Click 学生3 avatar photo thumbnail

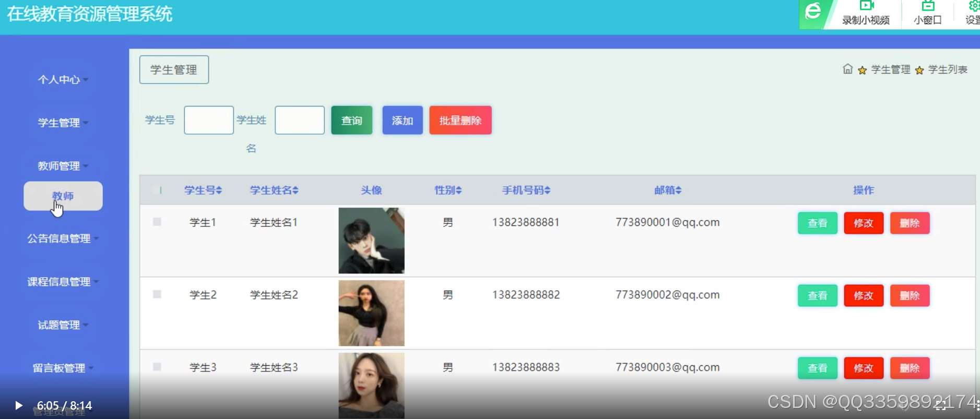point(371,386)
